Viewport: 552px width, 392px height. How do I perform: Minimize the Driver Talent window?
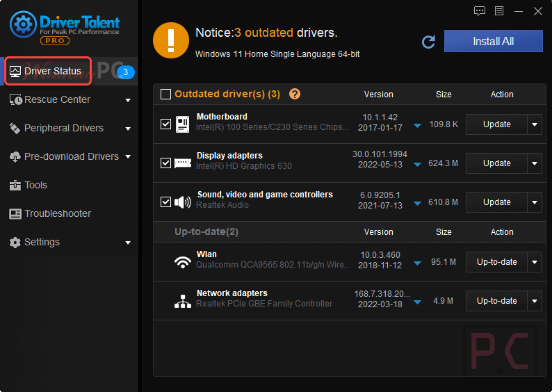pyautogui.click(x=518, y=12)
